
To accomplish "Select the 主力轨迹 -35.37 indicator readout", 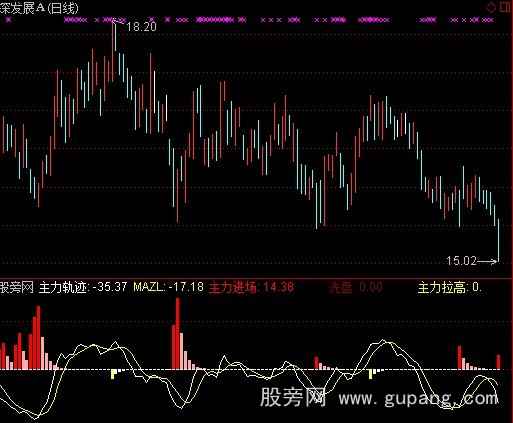I will 83,287.
